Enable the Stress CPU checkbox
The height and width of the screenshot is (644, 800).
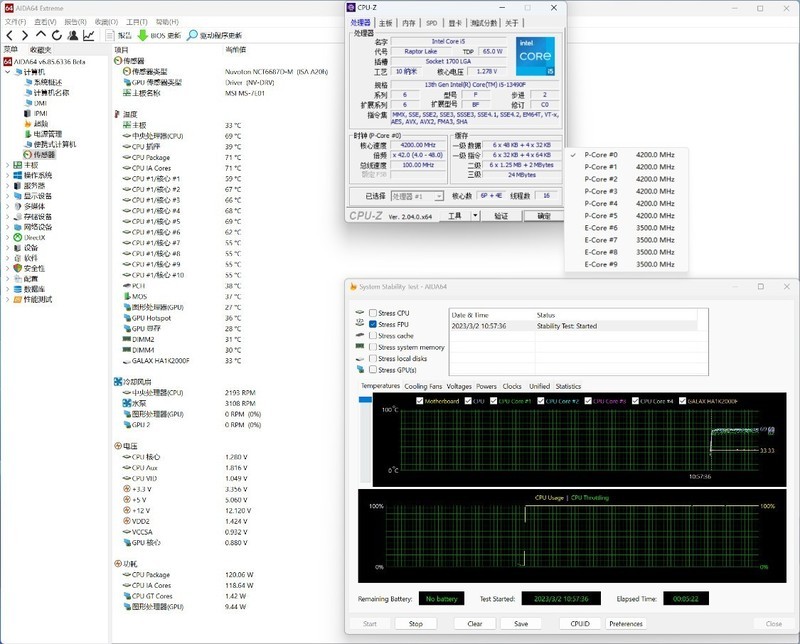373,313
